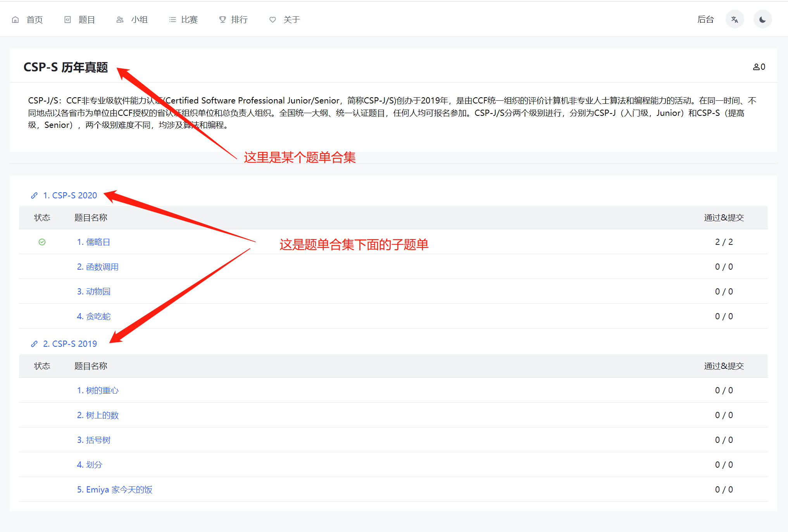Open the 小组 menu item
This screenshot has height=532, width=788.
[140, 20]
